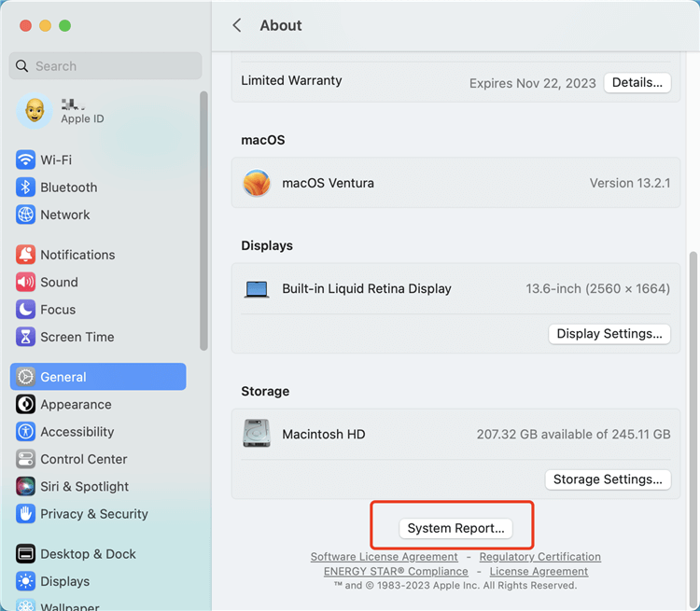Click the Sound speaker icon
Screen dimensions: 700x611
(x=25, y=282)
